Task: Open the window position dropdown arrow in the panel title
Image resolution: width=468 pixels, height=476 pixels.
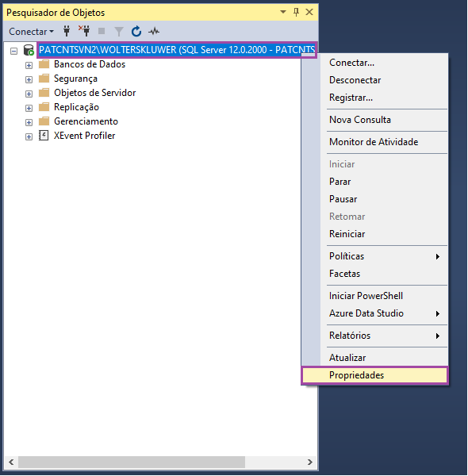Action: [x=283, y=12]
